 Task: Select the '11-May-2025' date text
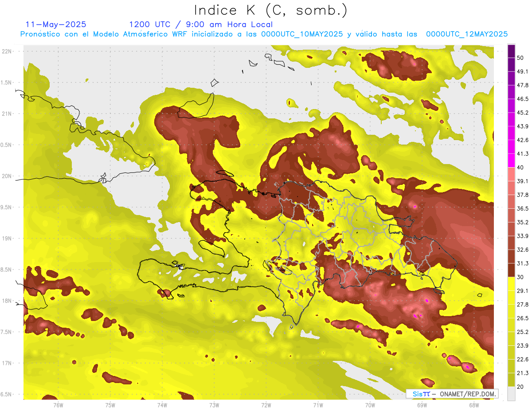click(x=56, y=24)
